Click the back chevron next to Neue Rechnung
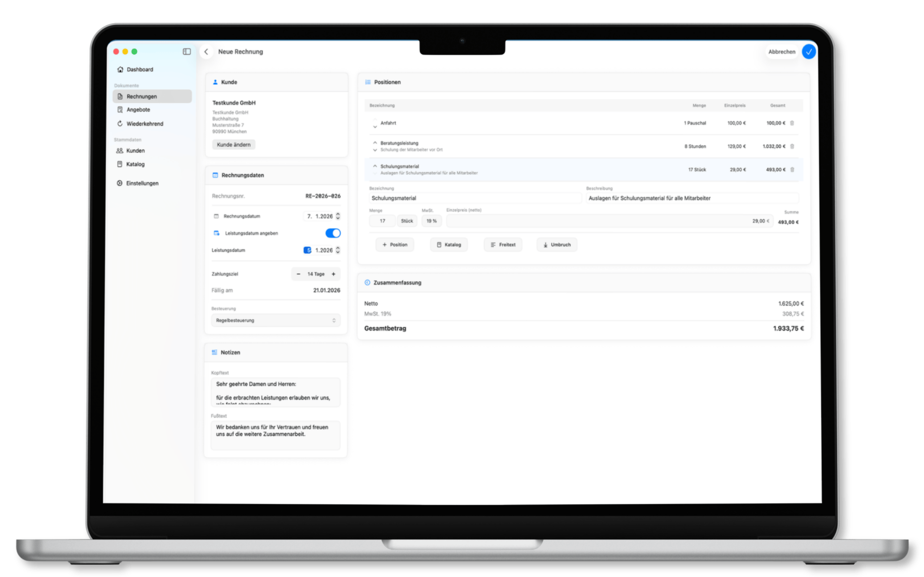 206,52
